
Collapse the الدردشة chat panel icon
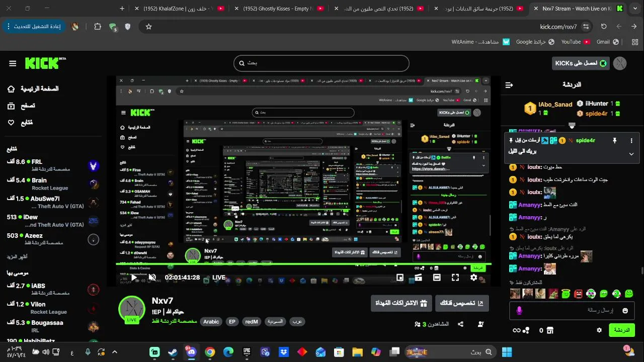coord(509,85)
